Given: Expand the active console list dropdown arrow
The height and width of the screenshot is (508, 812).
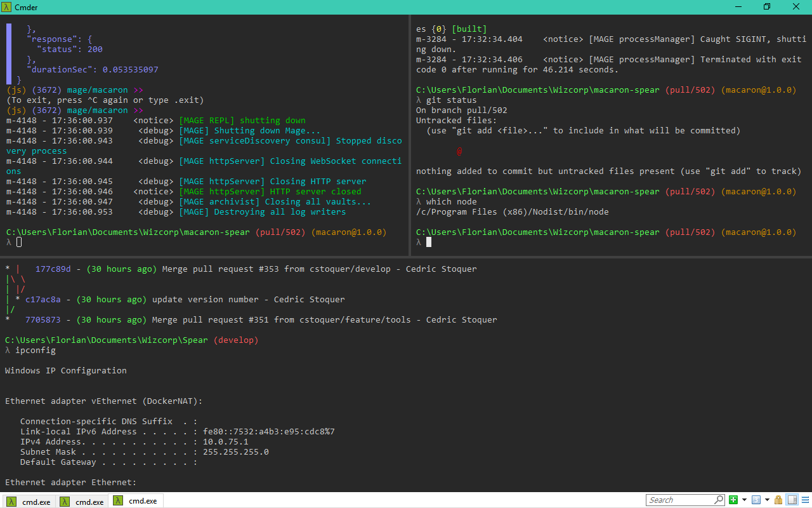Looking at the screenshot, I should [x=766, y=500].
